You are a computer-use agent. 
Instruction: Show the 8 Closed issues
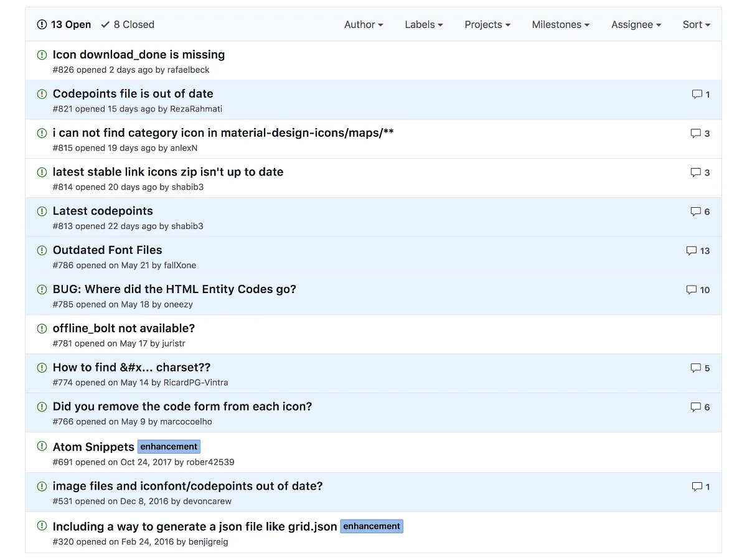pyautogui.click(x=128, y=25)
